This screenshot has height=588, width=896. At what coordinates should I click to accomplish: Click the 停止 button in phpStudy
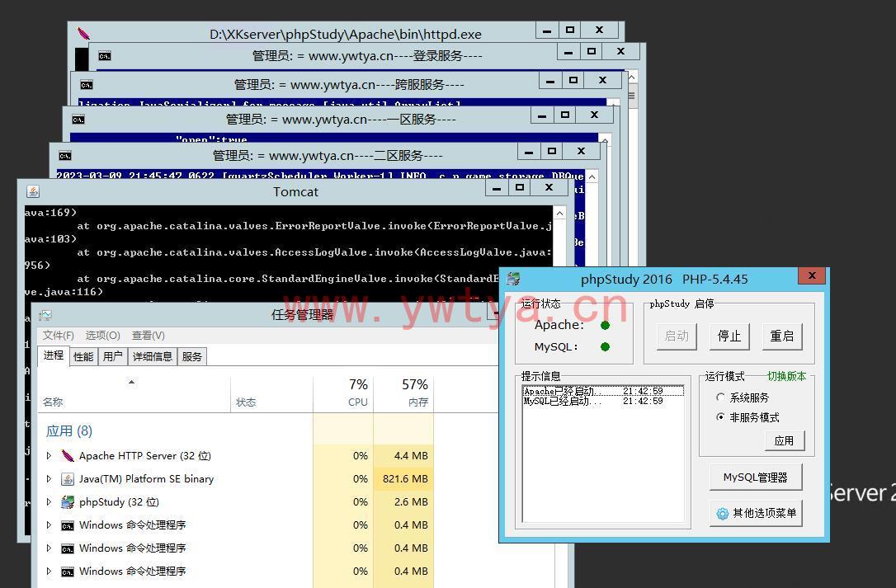coord(729,336)
